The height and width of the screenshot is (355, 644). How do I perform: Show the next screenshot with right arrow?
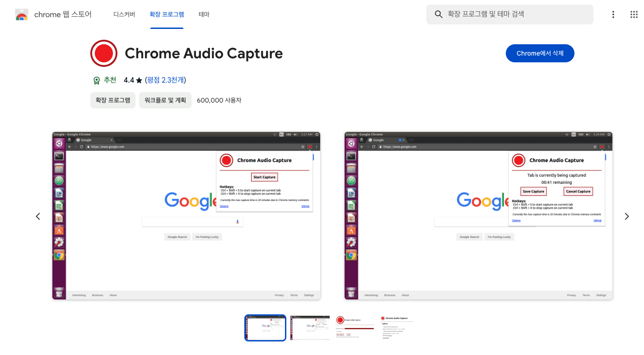[627, 216]
